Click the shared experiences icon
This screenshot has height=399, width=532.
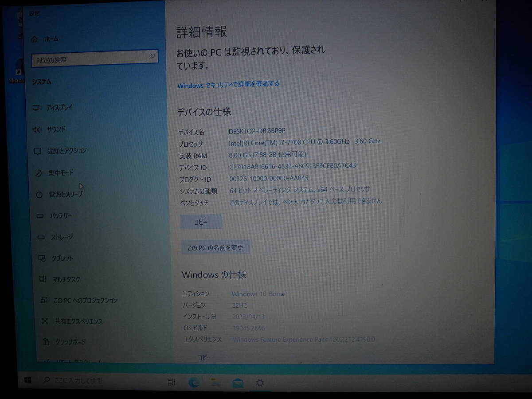point(44,321)
